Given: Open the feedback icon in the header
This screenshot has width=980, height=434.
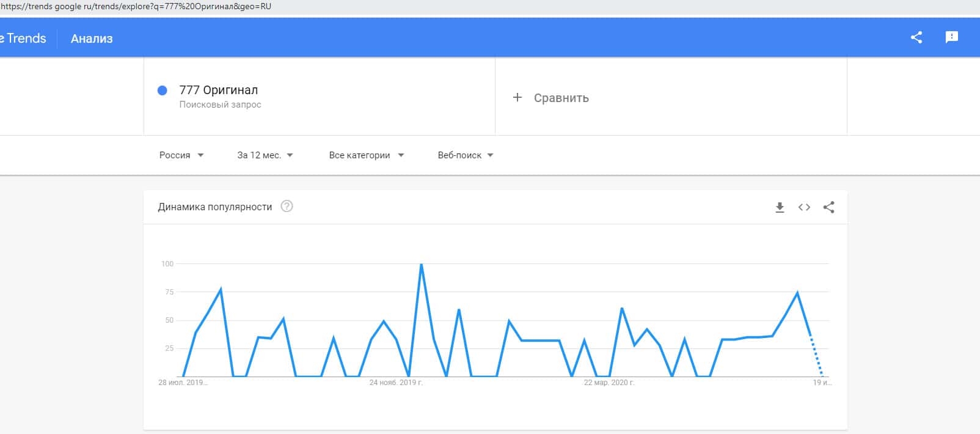Looking at the screenshot, I should point(951,37).
